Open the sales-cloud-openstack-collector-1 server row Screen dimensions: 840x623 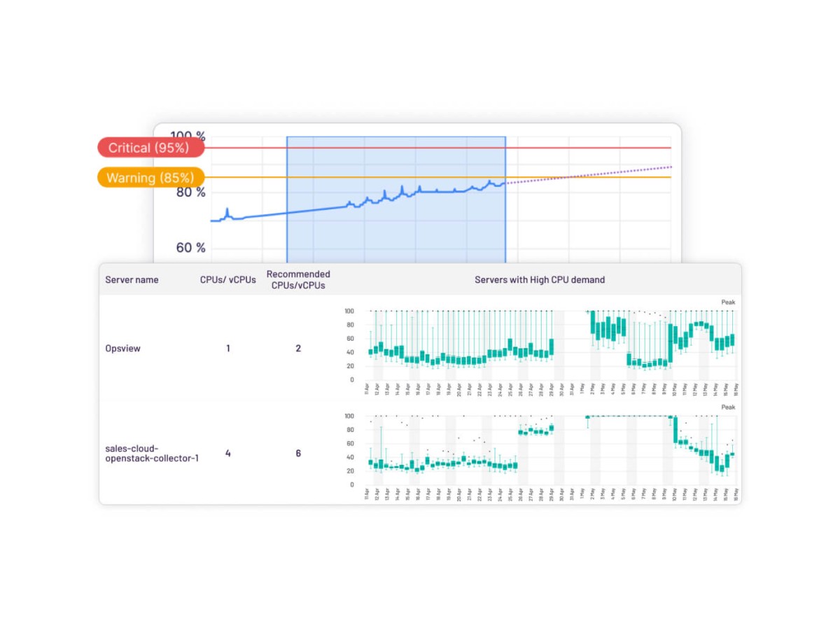point(152,453)
